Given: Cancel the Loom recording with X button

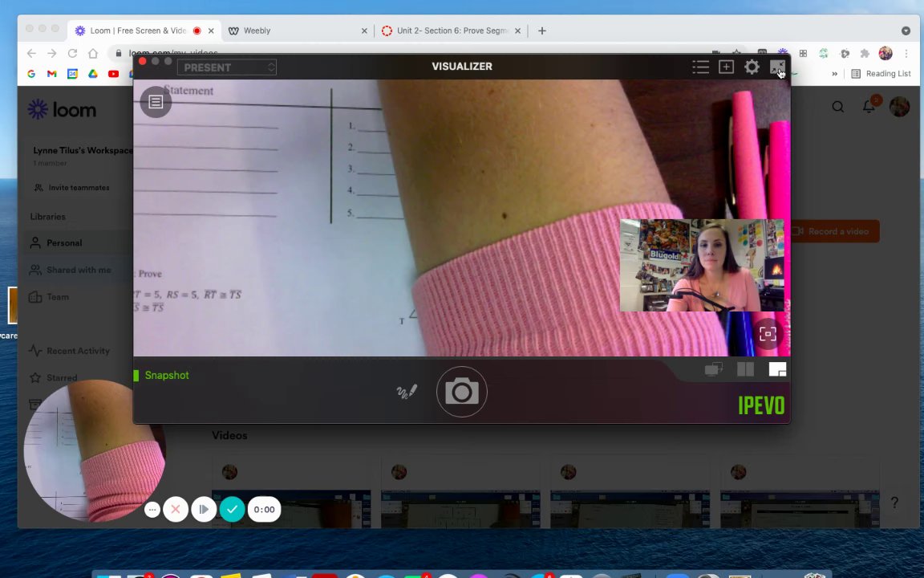Looking at the screenshot, I should [x=176, y=510].
